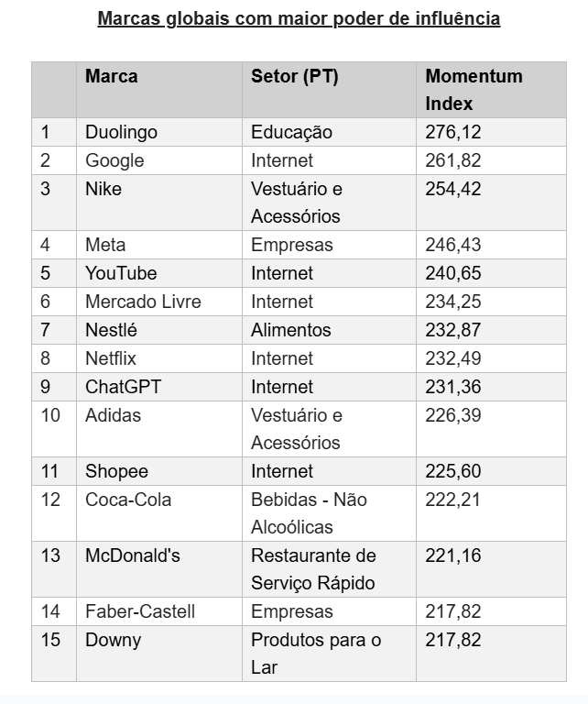This screenshot has width=588, height=704.
Task: Click the 'ChatGPT' cell
Action: click(x=123, y=387)
